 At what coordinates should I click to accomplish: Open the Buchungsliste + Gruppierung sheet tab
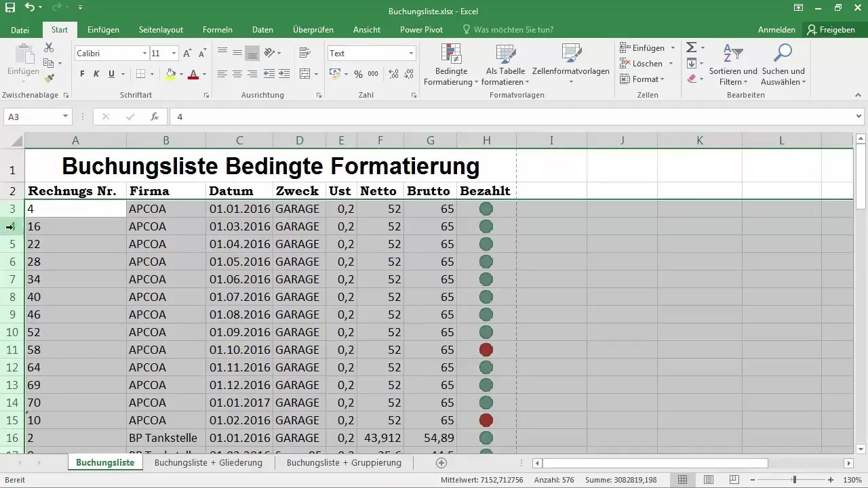pos(344,463)
